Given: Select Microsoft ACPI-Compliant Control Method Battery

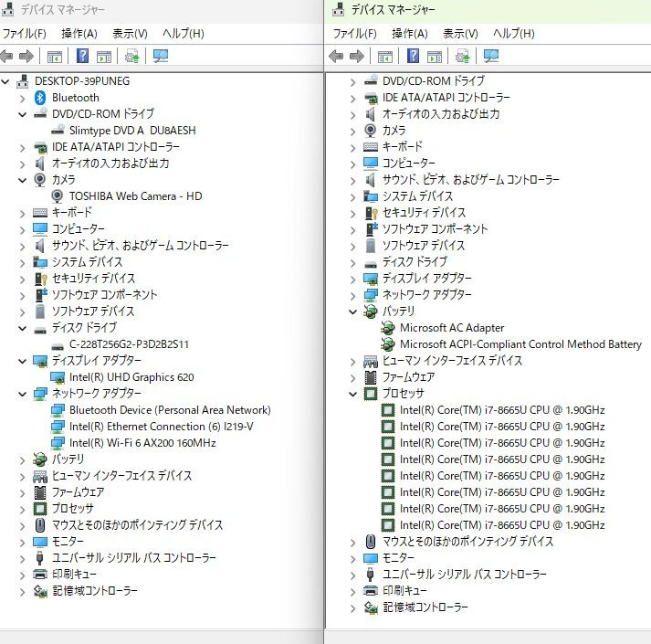Looking at the screenshot, I should pos(520,344).
